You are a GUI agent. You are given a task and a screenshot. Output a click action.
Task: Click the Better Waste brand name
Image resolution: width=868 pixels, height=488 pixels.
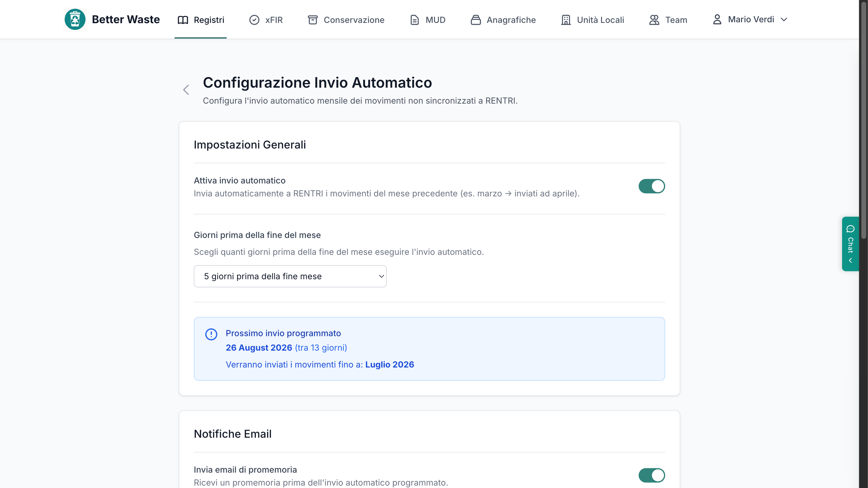126,20
